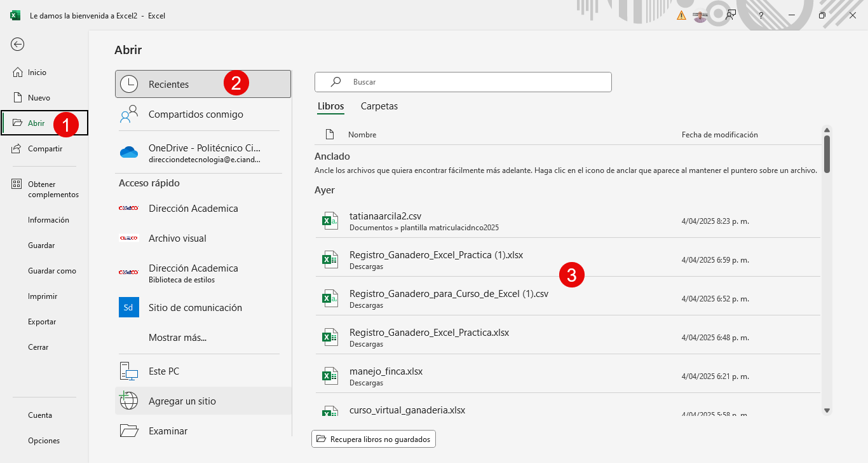Click Recupera libros no guardados button
This screenshot has width=868, height=463.
[374, 439]
